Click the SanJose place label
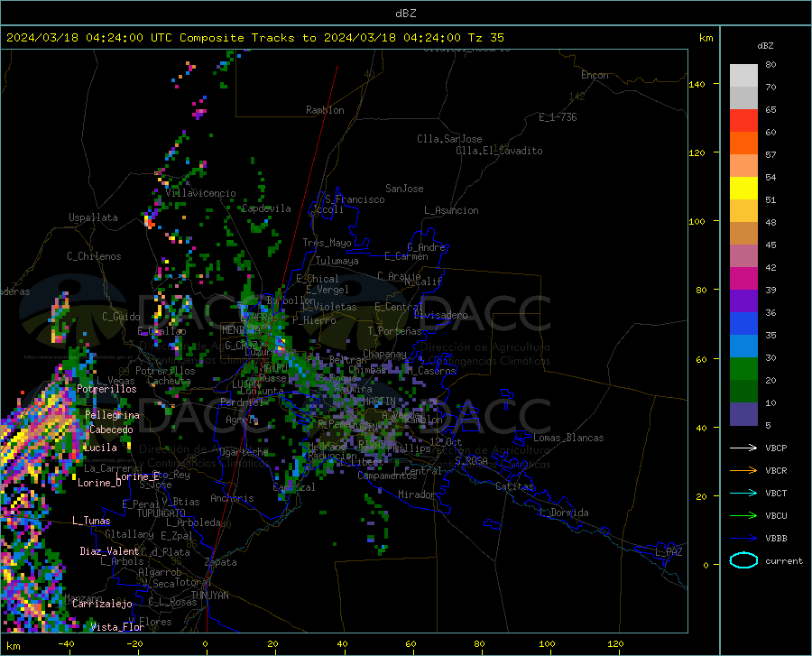 tap(404, 189)
